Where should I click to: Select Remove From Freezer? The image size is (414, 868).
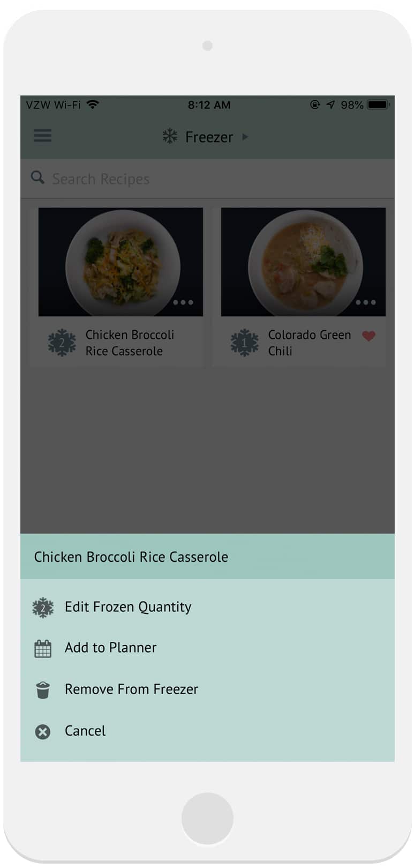tap(131, 689)
